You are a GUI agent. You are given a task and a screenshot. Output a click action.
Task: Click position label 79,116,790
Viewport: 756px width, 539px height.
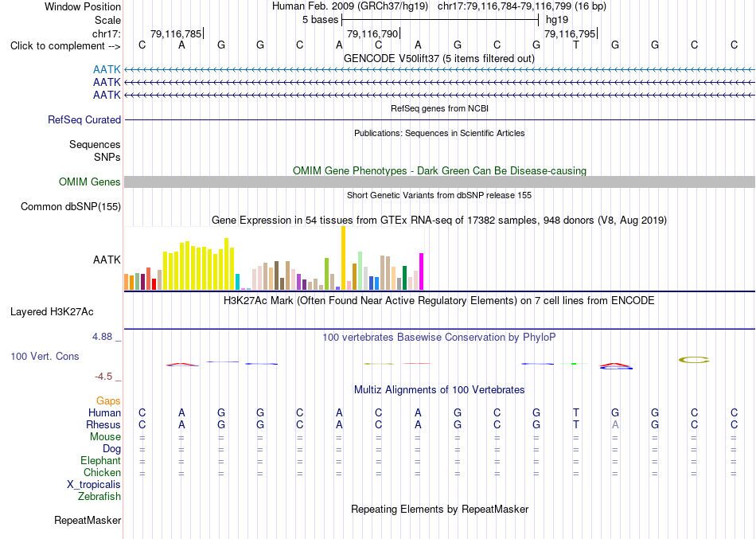[372, 33]
